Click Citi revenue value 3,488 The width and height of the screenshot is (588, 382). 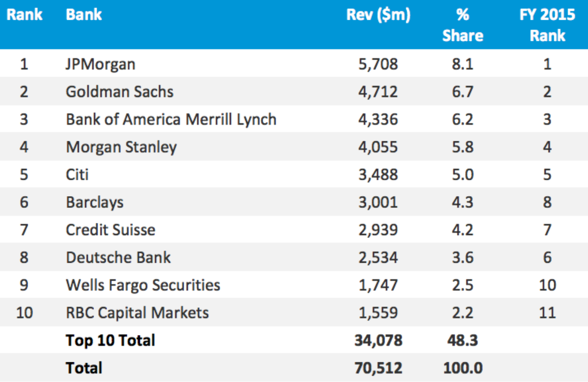pyautogui.click(x=378, y=175)
